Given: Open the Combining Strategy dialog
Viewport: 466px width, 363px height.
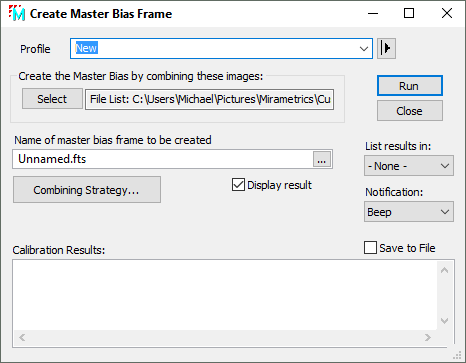Looking at the screenshot, I should [87, 190].
